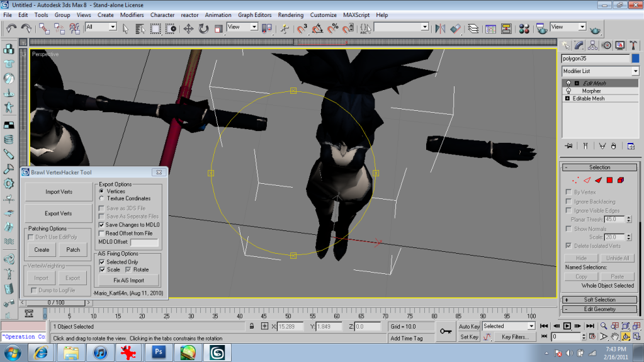
Task: Enable Read Offset from File checkbox
Action: [101, 233]
